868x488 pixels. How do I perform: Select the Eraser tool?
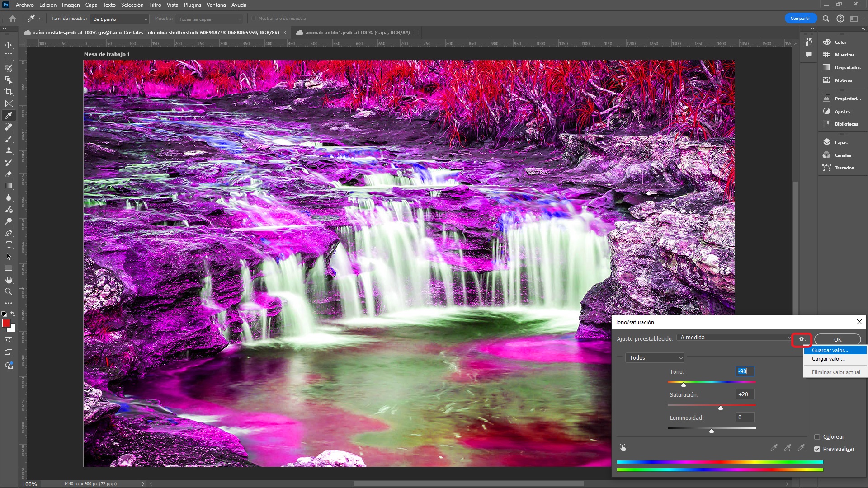coord(9,174)
